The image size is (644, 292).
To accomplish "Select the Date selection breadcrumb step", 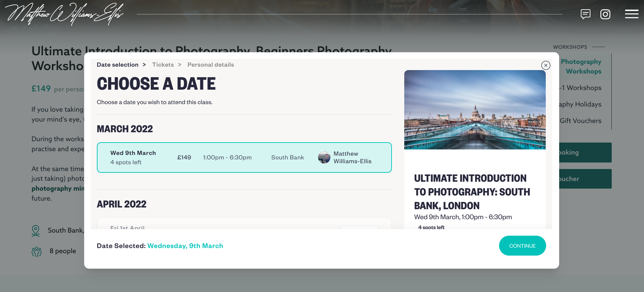I will point(117,65).
